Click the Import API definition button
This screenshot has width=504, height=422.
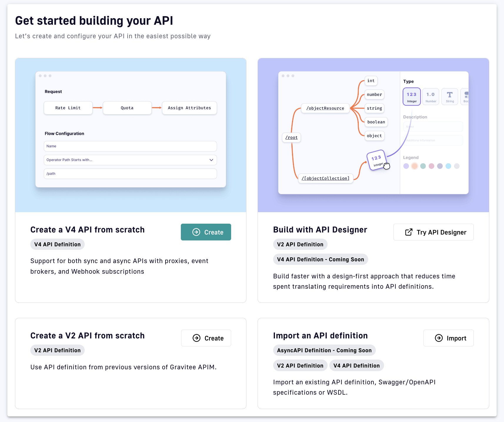tap(448, 338)
